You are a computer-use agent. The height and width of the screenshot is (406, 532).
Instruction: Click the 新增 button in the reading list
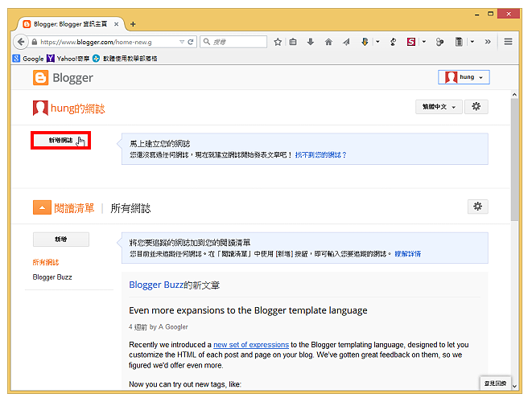click(x=61, y=240)
